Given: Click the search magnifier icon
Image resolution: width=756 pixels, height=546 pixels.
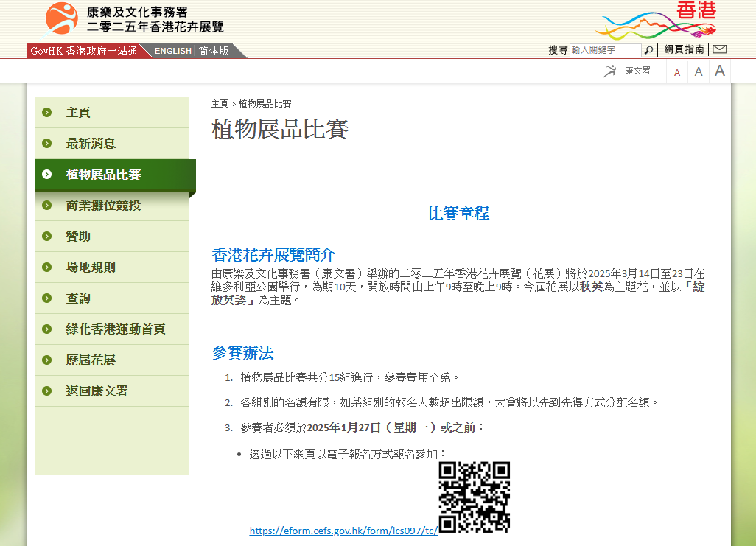Looking at the screenshot, I should [x=648, y=50].
